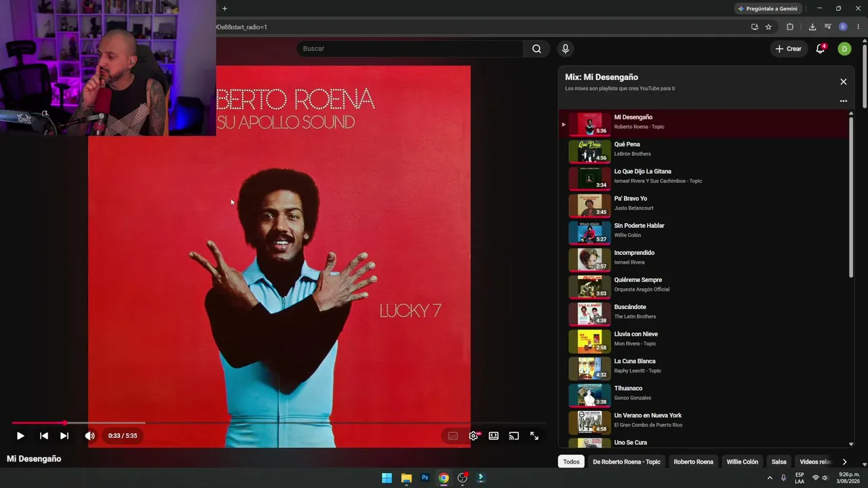Switch the ESP LAA input language
The height and width of the screenshot is (488, 868).
click(800, 478)
